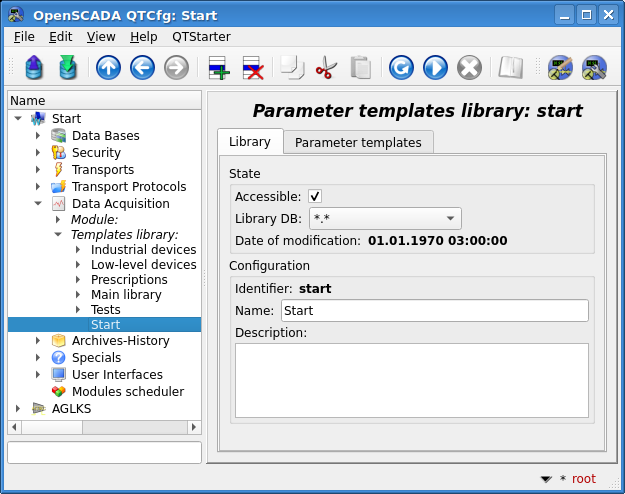The image size is (625, 494).
Task: Click the delete item icon
Action: 253,68
